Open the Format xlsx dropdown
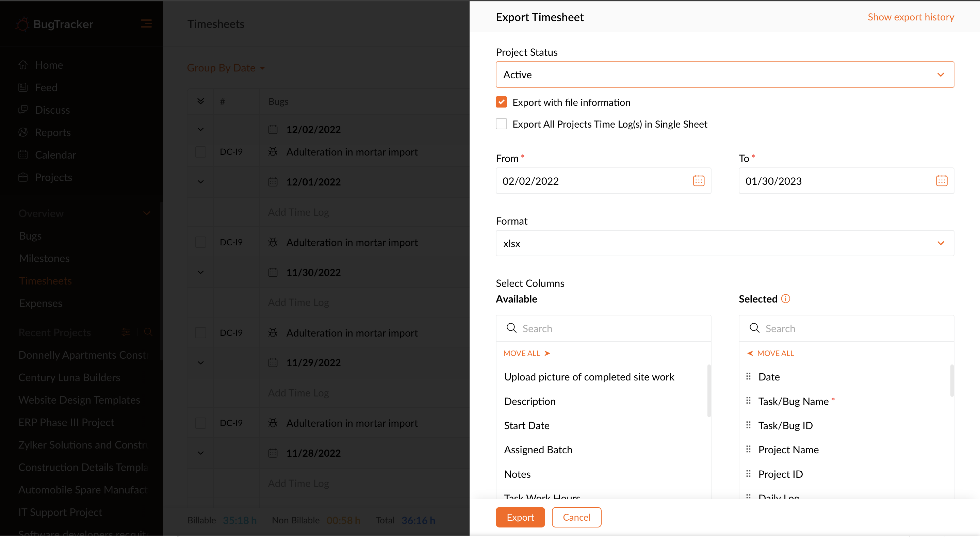980x537 pixels. (x=724, y=243)
